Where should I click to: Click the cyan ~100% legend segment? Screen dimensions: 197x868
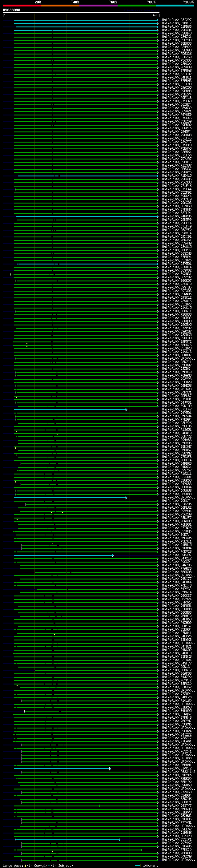pyautogui.click(x=175, y=6)
